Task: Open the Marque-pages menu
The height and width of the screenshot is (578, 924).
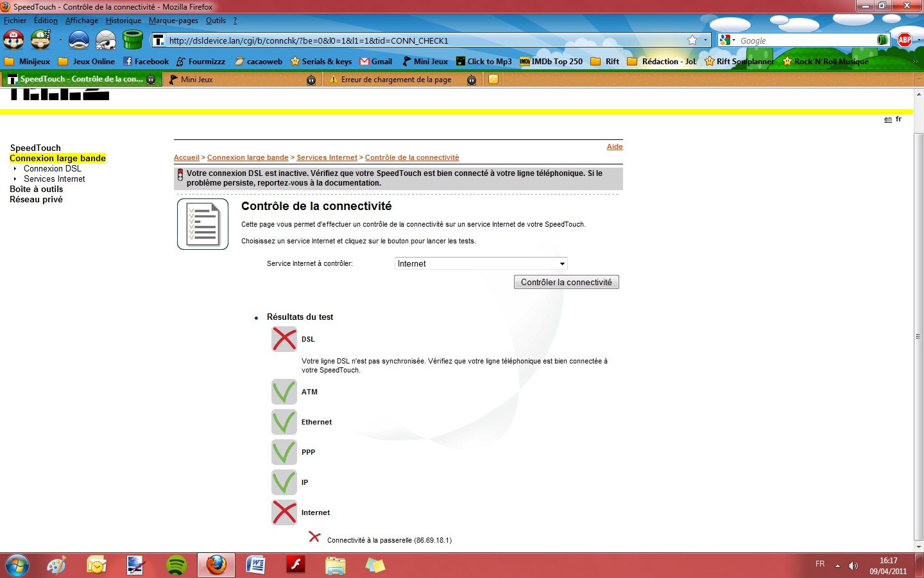Action: (173, 21)
